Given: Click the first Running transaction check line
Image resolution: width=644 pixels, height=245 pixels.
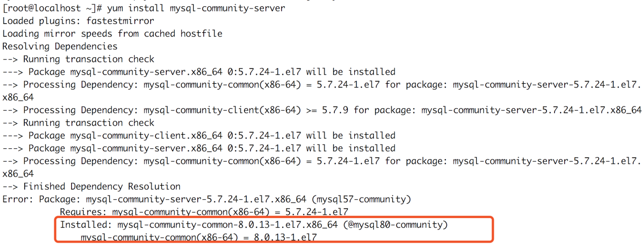Looking at the screenshot, I should [78, 59].
